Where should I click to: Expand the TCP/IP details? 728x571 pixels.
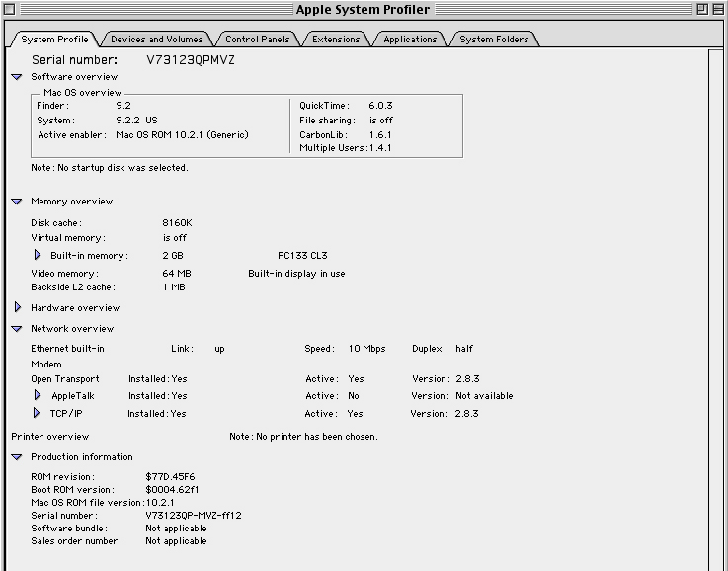[37, 413]
